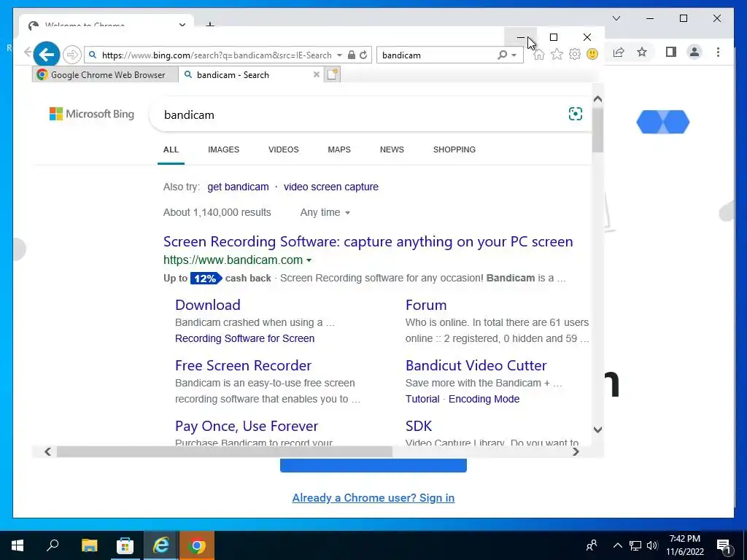Open IE Favorites star icon

557,54
